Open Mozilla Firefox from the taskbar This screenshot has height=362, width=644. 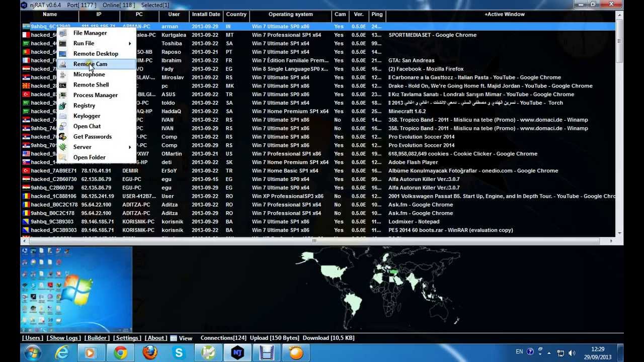(x=149, y=352)
